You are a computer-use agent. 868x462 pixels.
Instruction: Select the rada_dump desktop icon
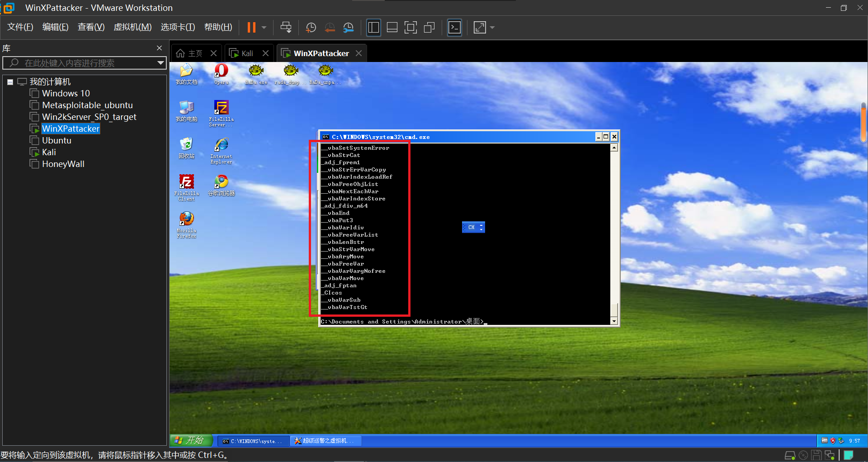291,74
